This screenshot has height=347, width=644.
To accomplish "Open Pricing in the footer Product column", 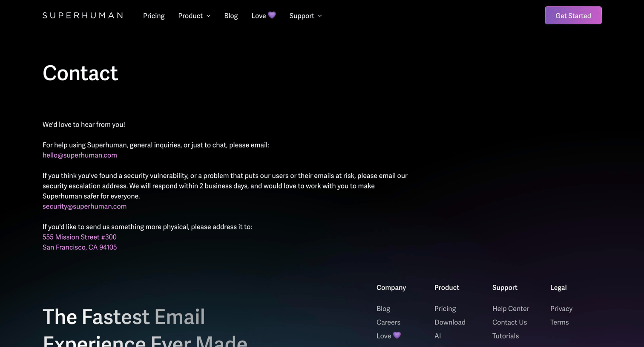I will pyautogui.click(x=445, y=309).
